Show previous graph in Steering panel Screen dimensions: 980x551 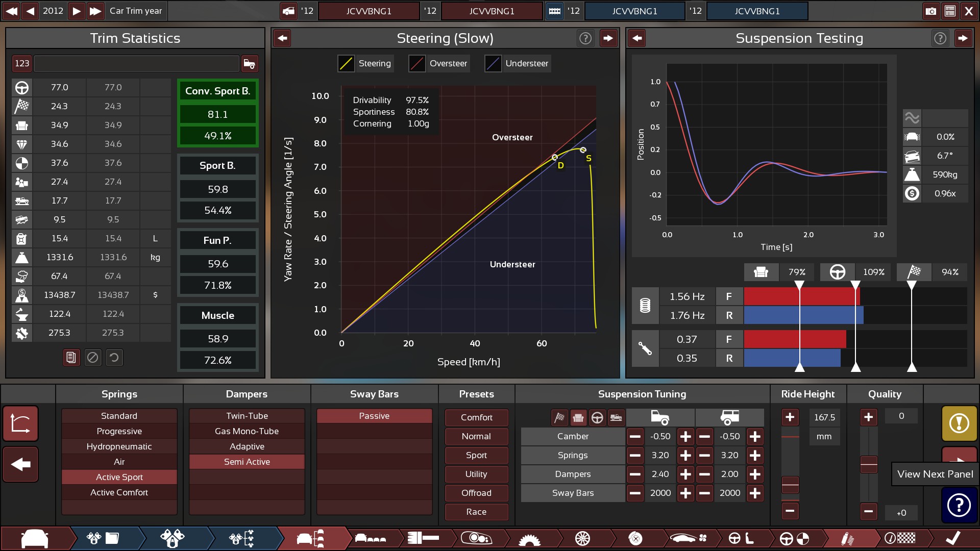tap(282, 38)
